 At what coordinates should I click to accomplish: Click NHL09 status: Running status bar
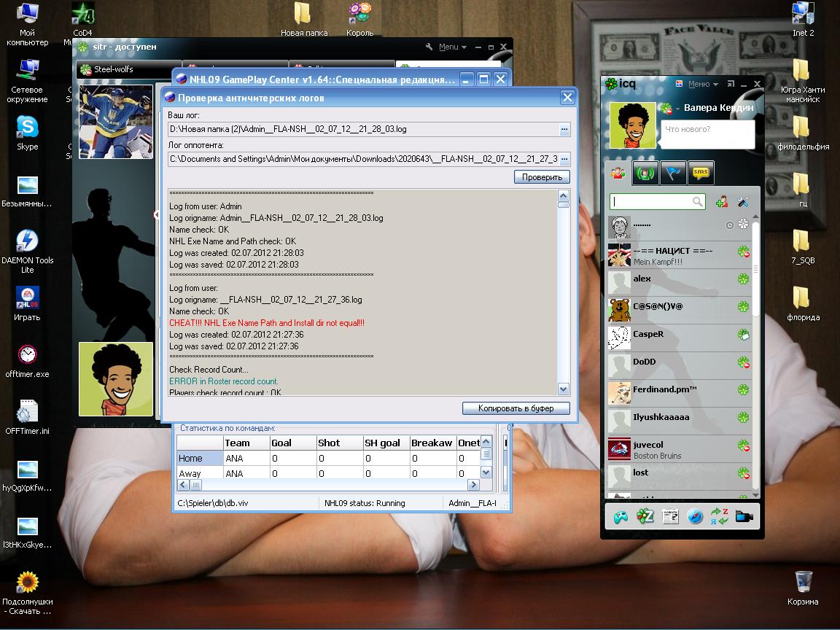(381, 503)
